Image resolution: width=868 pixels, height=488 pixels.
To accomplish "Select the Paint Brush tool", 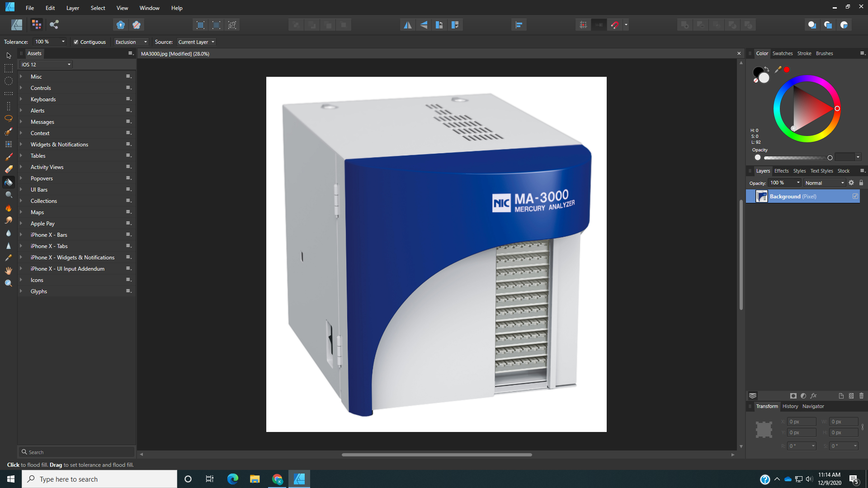I will (9, 157).
